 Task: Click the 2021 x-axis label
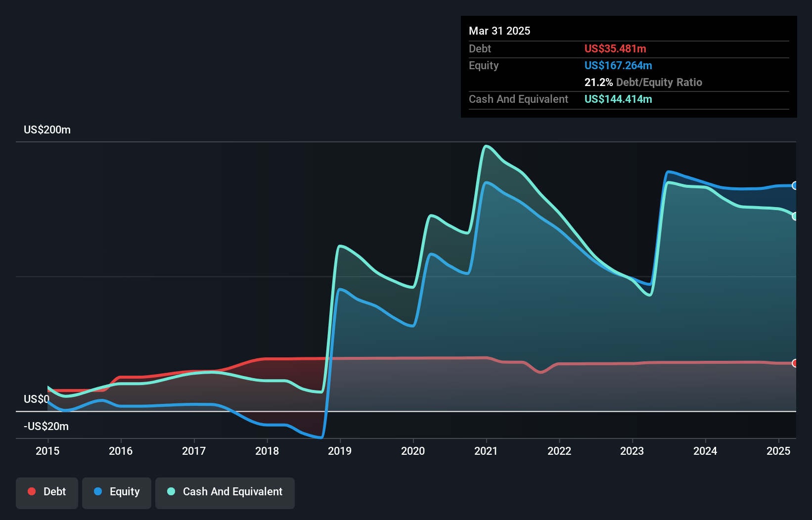pos(486,451)
